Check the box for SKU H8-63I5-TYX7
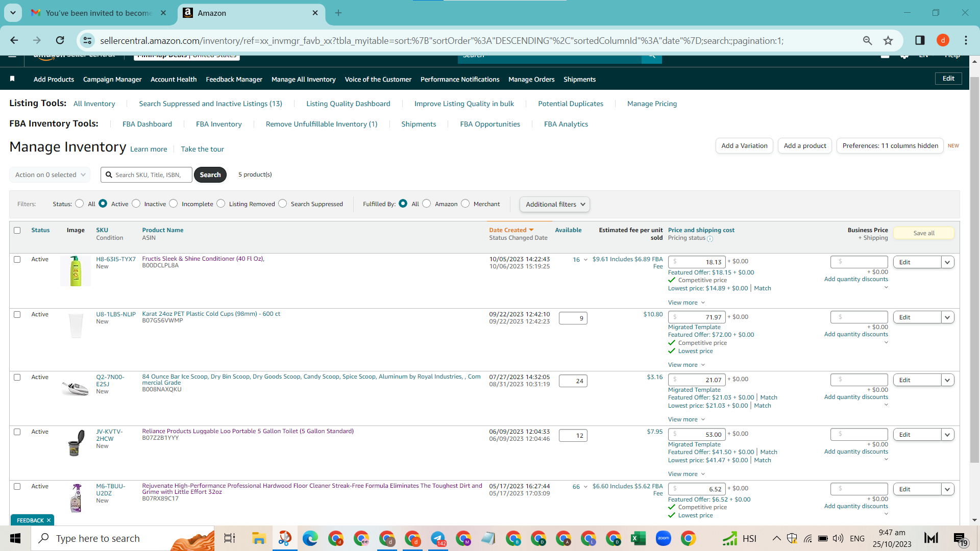Screen dimensions: 980x551 pos(17,259)
